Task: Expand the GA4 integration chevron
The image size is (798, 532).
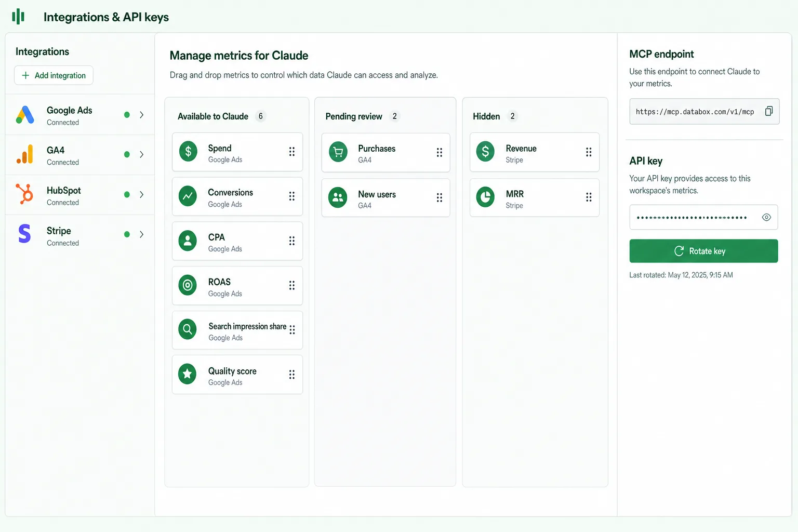Action: click(x=141, y=154)
